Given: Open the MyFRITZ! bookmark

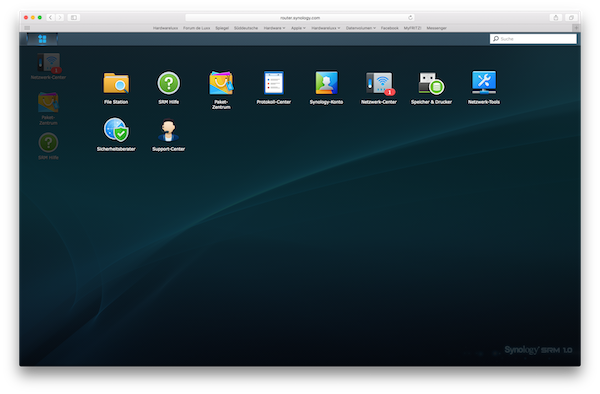Looking at the screenshot, I should pos(412,28).
